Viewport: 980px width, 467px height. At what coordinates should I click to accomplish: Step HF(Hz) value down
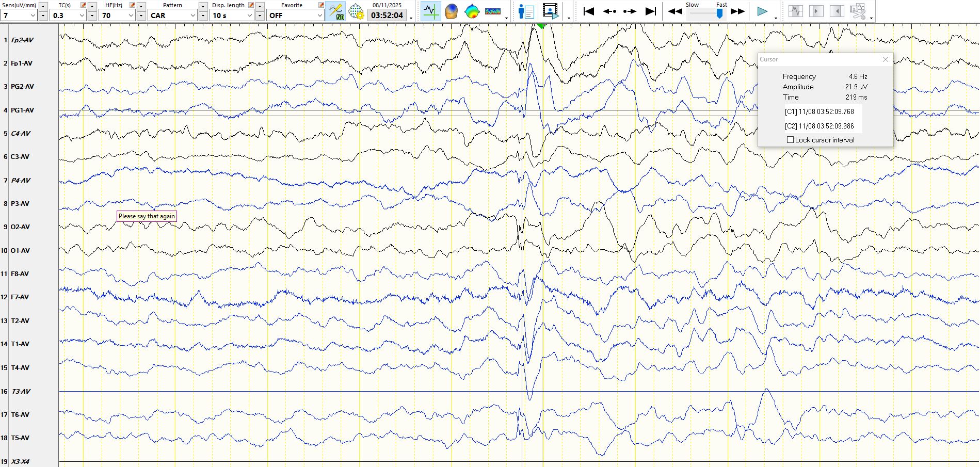pyautogui.click(x=141, y=16)
